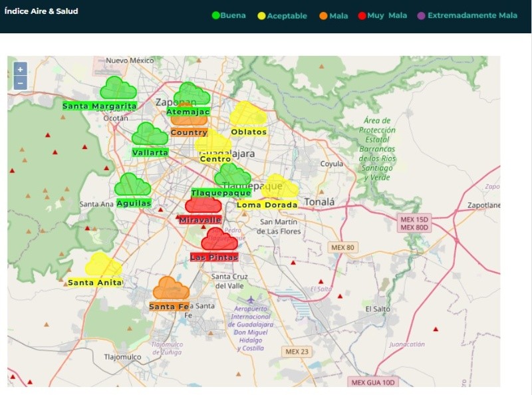Click the Tlaquepaque green cloud marker
The image size is (532, 395).
click(x=232, y=176)
